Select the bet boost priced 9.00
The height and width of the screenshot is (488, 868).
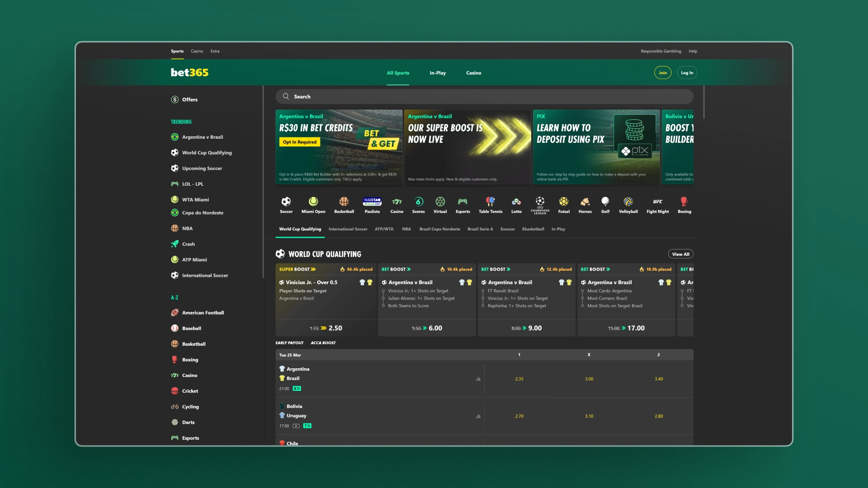pos(527,328)
